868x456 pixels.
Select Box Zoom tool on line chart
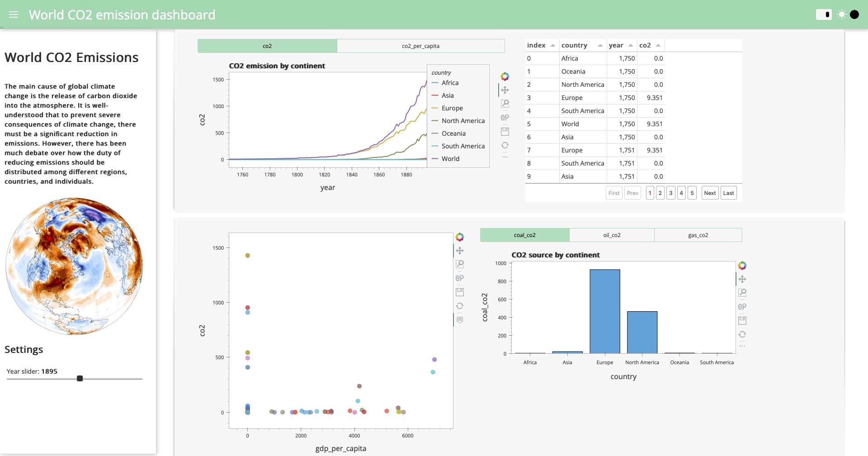click(505, 104)
